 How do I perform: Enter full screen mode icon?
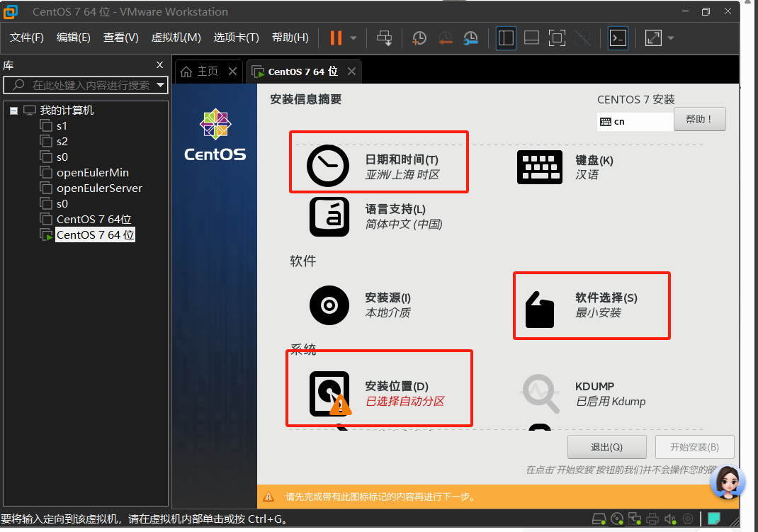click(x=557, y=38)
